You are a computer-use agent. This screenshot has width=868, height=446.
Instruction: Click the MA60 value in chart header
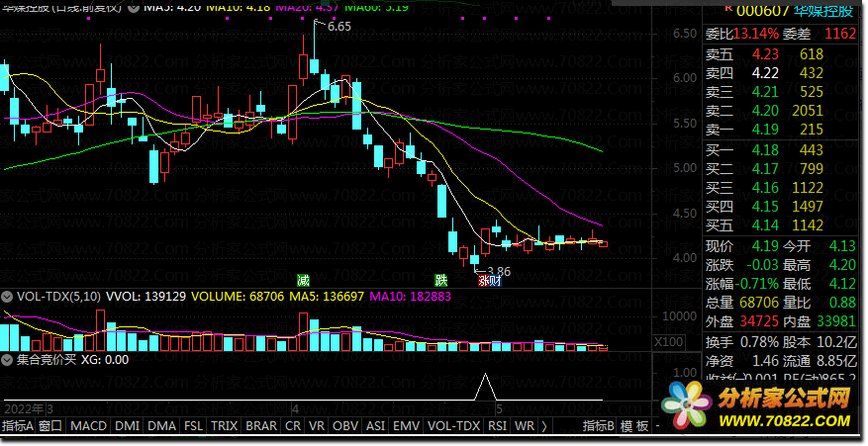tap(376, 7)
